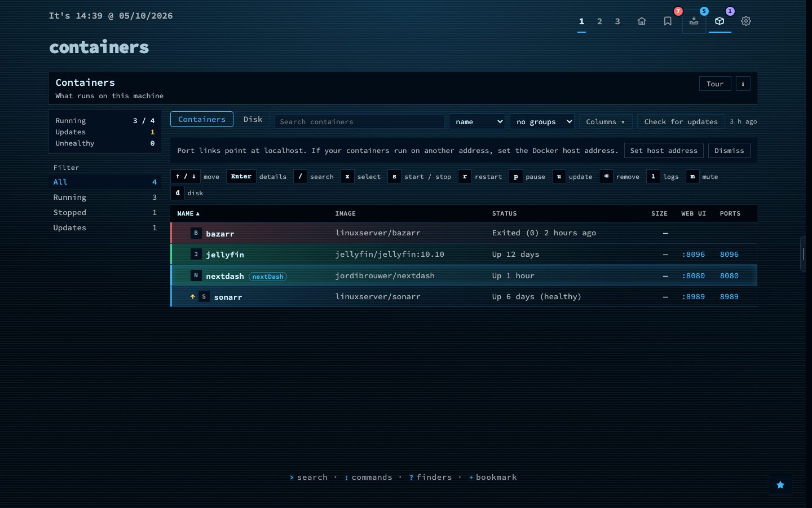This screenshot has height=508, width=812.
Task: Click Set host address
Action: pyautogui.click(x=664, y=151)
